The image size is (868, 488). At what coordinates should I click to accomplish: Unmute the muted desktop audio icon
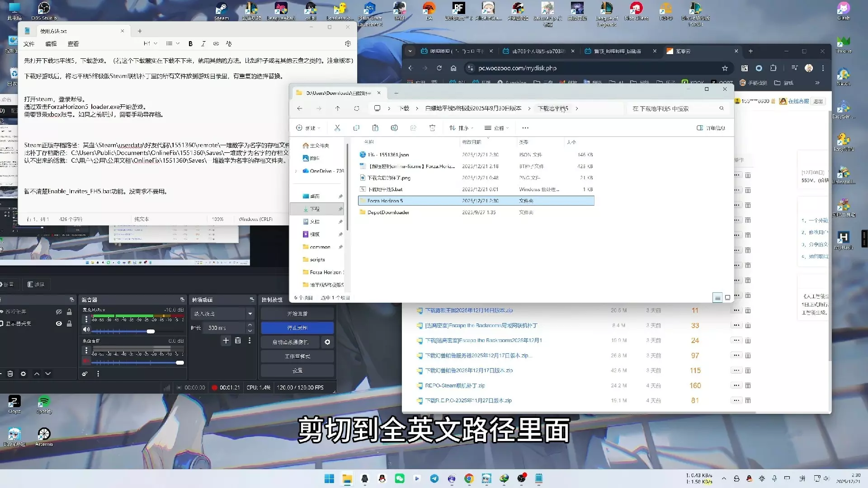[86, 361]
